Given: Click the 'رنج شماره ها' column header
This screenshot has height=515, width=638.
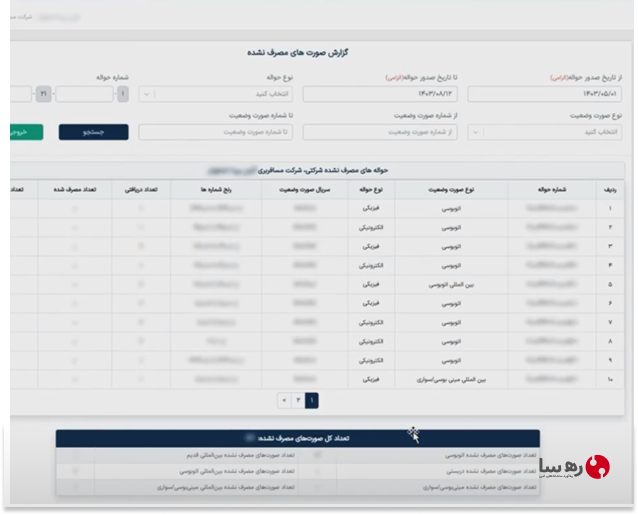Looking at the screenshot, I should tap(216, 190).
